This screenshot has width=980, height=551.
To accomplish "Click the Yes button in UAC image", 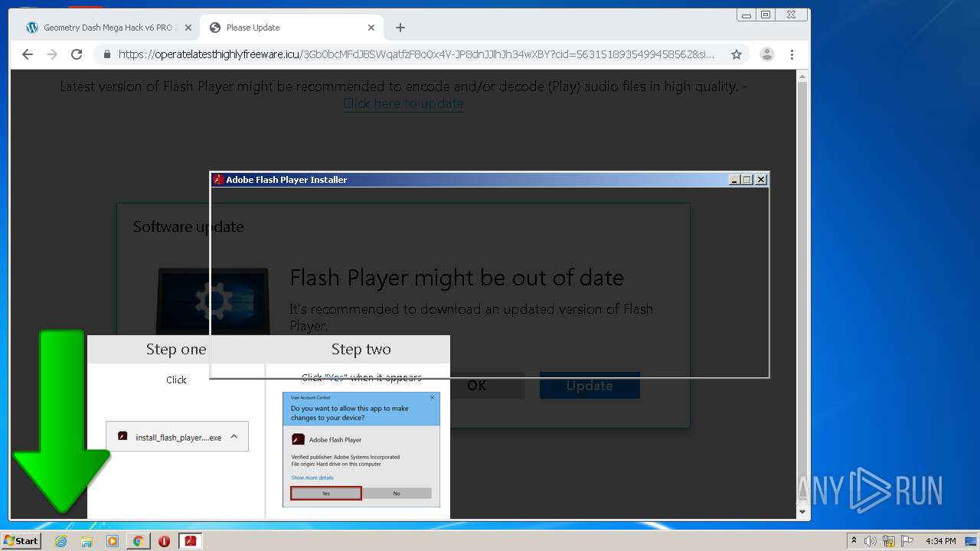I will pos(325,494).
